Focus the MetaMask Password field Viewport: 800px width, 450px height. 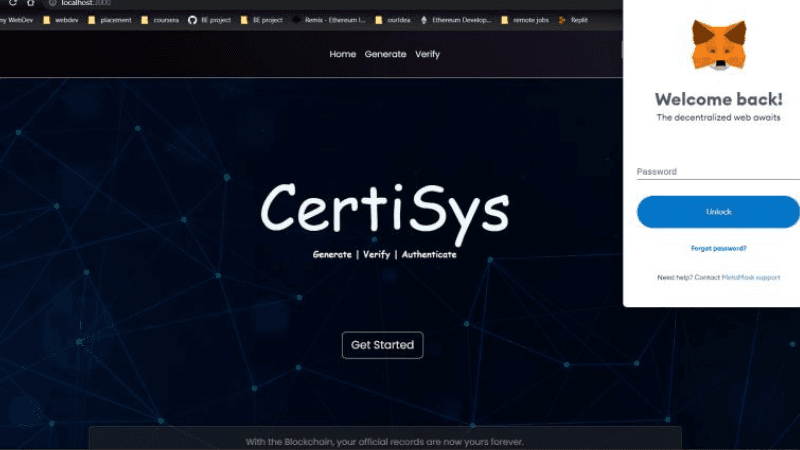tap(718, 172)
